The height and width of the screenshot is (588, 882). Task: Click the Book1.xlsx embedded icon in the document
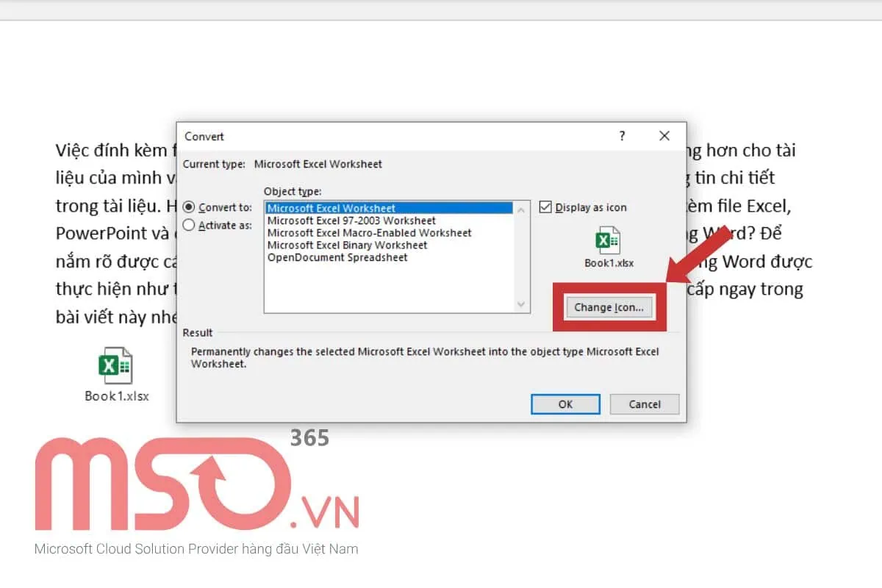point(115,364)
